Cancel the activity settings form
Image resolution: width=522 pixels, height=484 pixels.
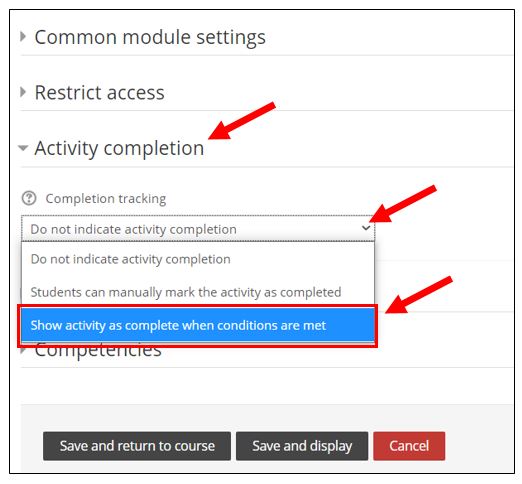[409, 446]
